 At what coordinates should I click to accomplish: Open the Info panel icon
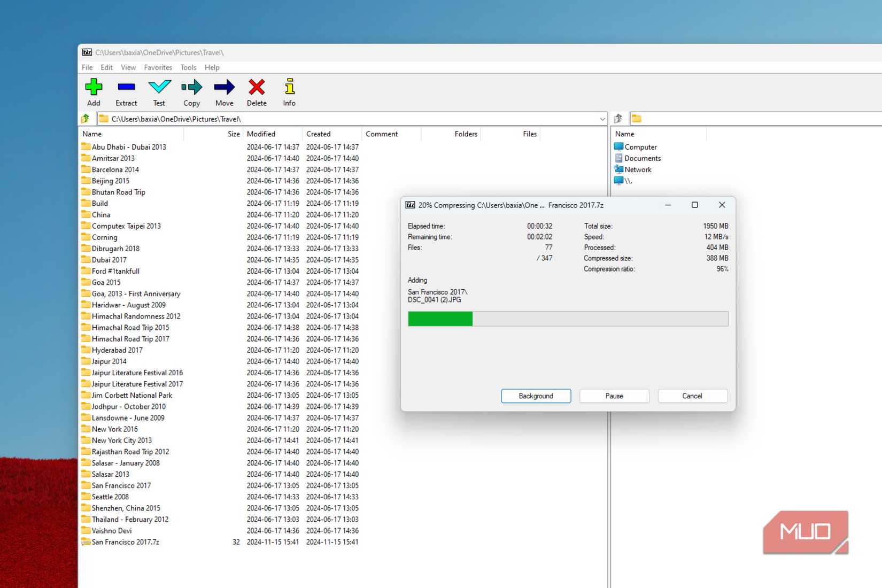pyautogui.click(x=289, y=91)
